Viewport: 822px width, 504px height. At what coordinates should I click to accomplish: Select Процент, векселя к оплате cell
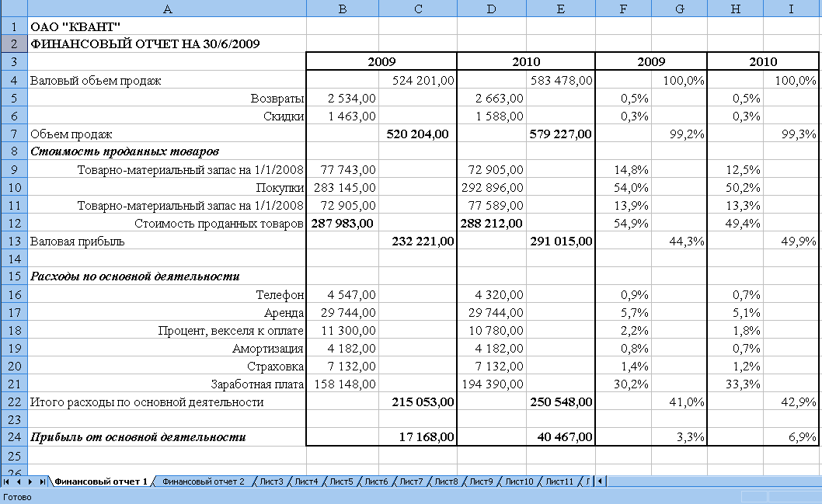(x=167, y=330)
